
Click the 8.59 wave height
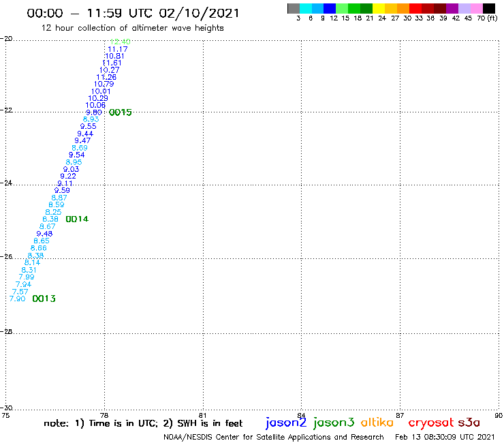pyautogui.click(x=57, y=204)
